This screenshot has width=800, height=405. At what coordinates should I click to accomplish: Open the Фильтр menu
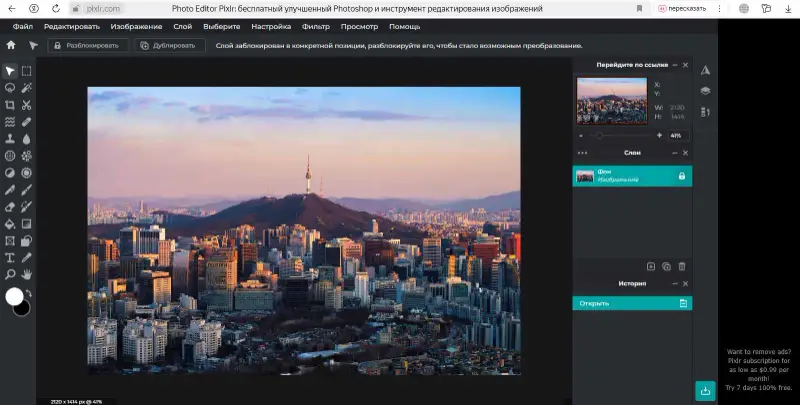point(316,27)
